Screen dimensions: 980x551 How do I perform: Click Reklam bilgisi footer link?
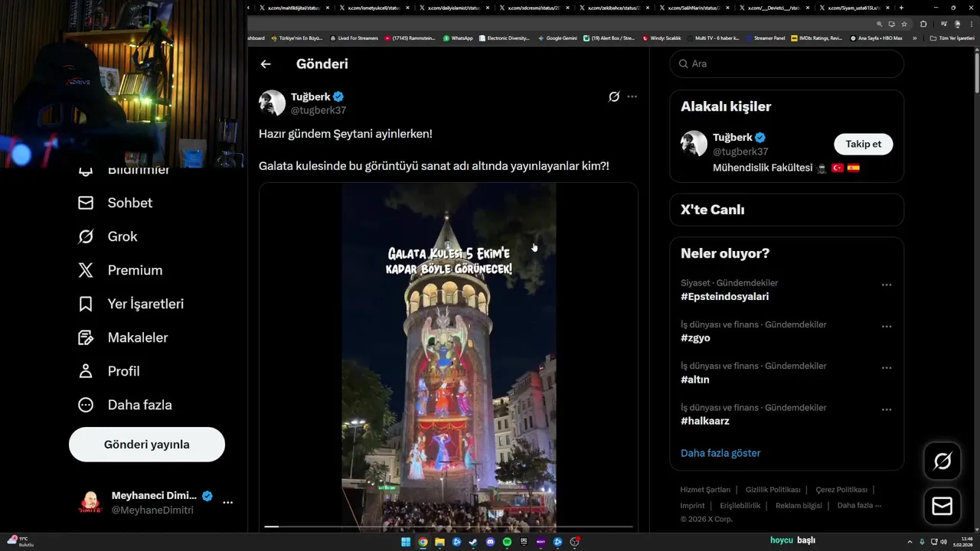799,505
